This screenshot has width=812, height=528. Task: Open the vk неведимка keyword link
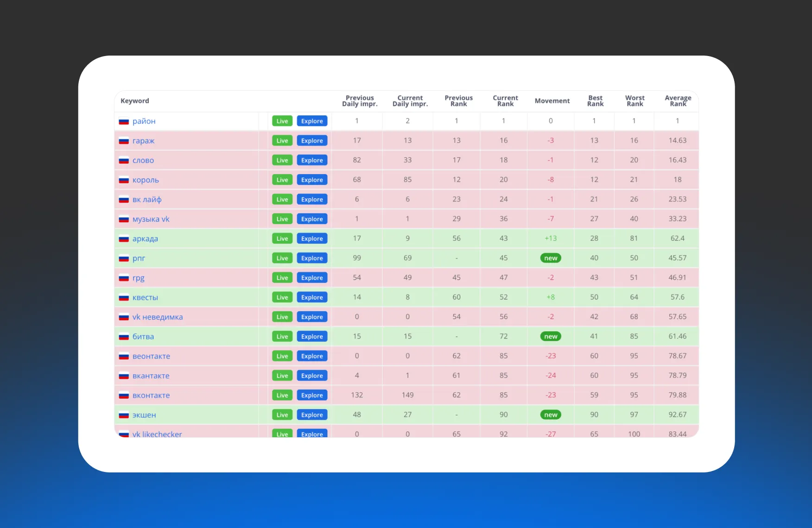pyautogui.click(x=158, y=317)
